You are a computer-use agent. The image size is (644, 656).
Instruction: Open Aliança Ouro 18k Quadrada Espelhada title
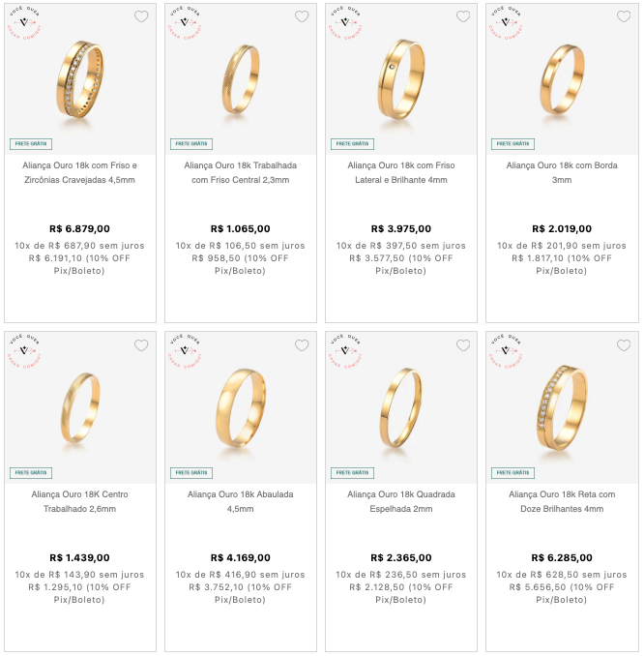(x=401, y=501)
